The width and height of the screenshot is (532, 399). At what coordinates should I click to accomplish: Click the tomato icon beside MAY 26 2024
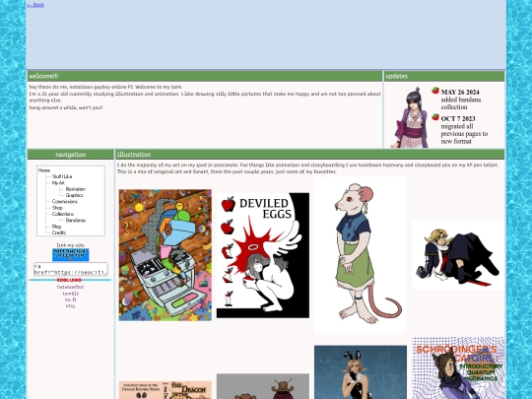(435, 91)
